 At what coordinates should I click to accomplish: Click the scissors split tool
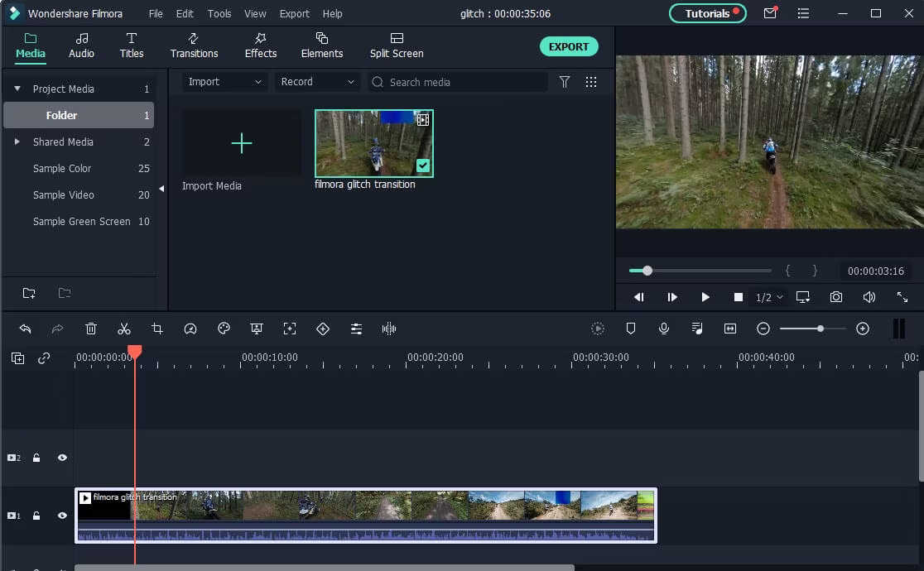(124, 329)
